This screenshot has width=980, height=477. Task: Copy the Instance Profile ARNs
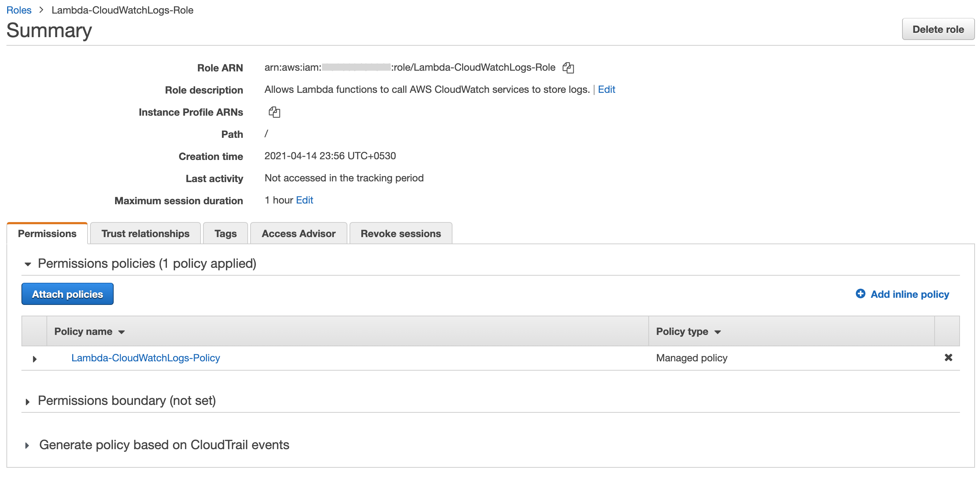(x=274, y=112)
